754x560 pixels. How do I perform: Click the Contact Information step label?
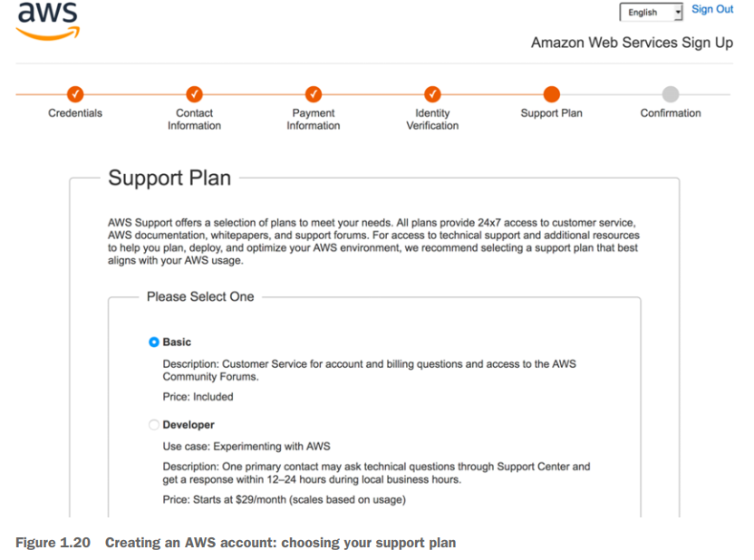[194, 120]
